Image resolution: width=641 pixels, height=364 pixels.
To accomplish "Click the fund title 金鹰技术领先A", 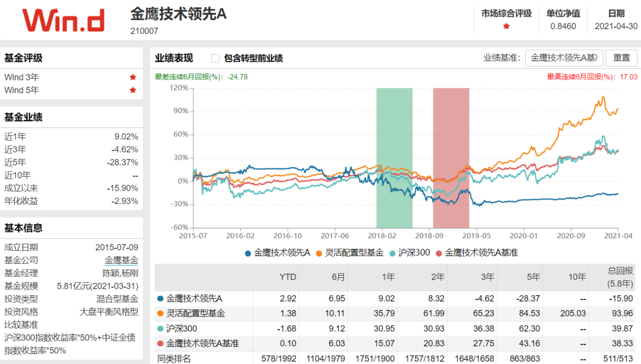I will click(178, 14).
